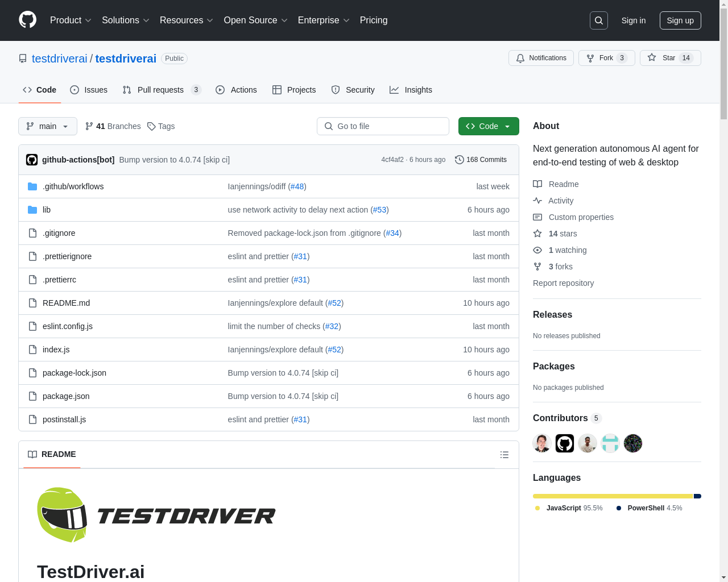Switch to the Security tab
Image resolution: width=728 pixels, height=582 pixels.
[x=353, y=90]
